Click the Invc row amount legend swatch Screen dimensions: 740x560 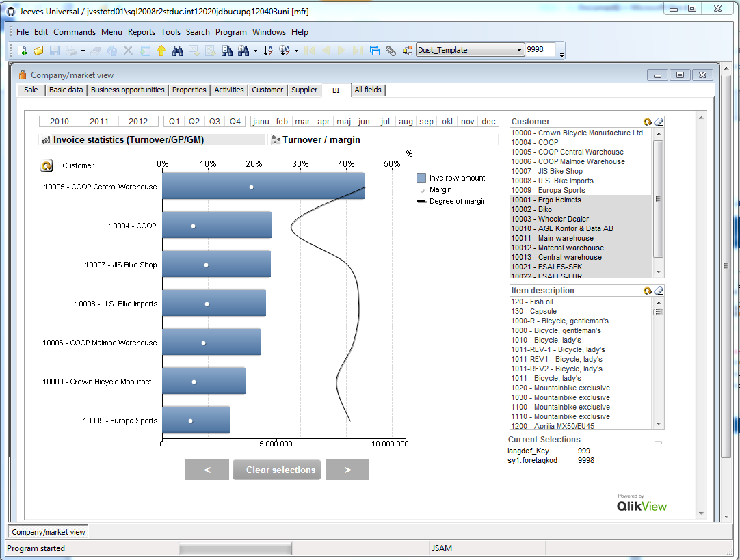pos(421,178)
